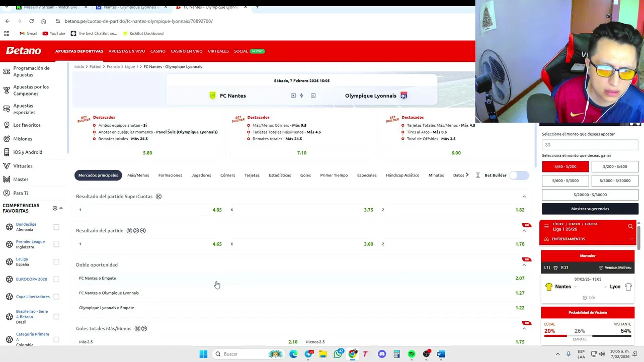The height and width of the screenshot is (362, 644).
Task: Check the Copa Libertadores checkbox
Action: [x=56, y=297]
